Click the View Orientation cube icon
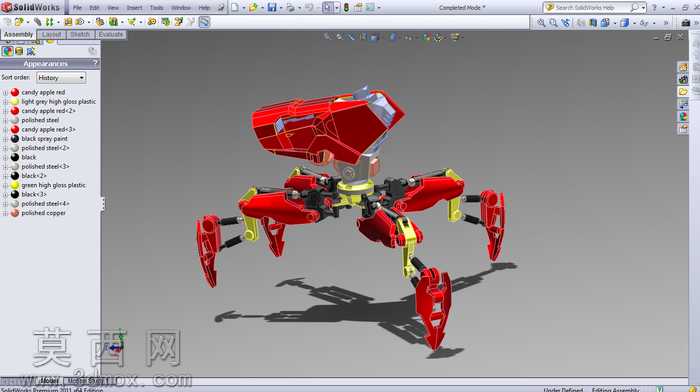 605,22
